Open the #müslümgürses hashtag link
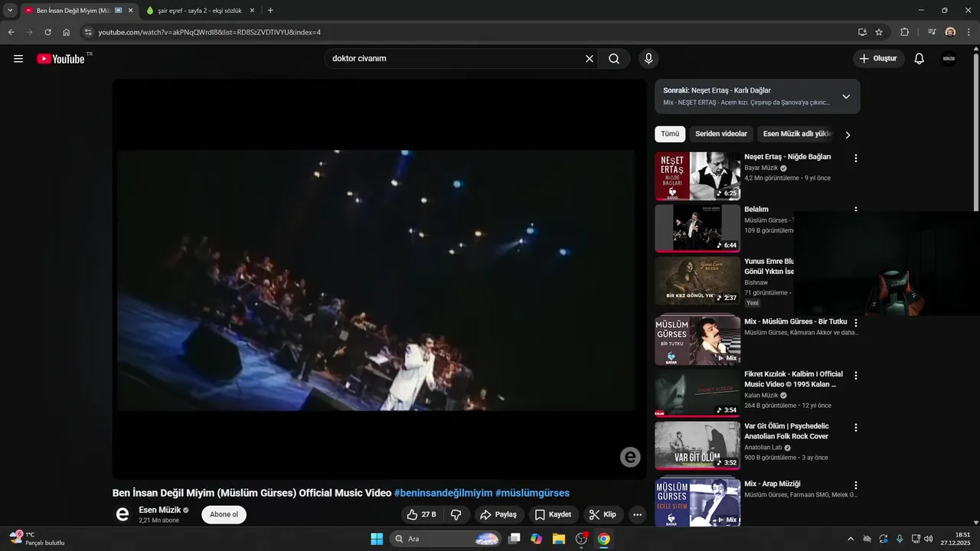 (x=532, y=493)
